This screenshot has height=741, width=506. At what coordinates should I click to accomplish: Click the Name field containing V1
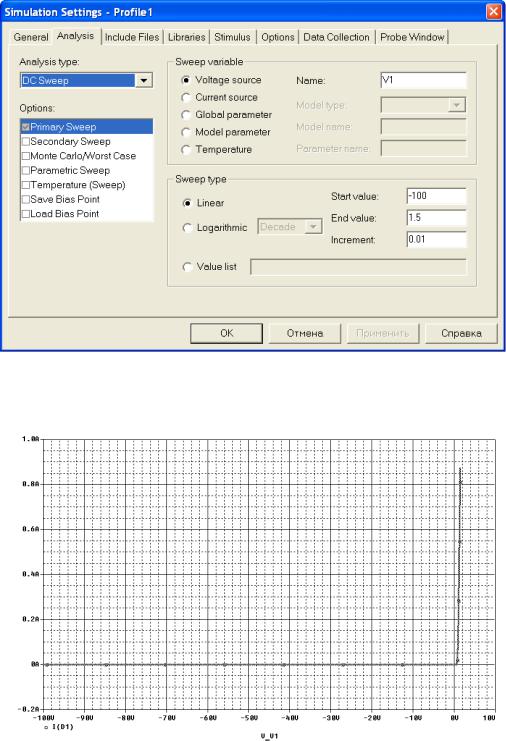click(423, 80)
